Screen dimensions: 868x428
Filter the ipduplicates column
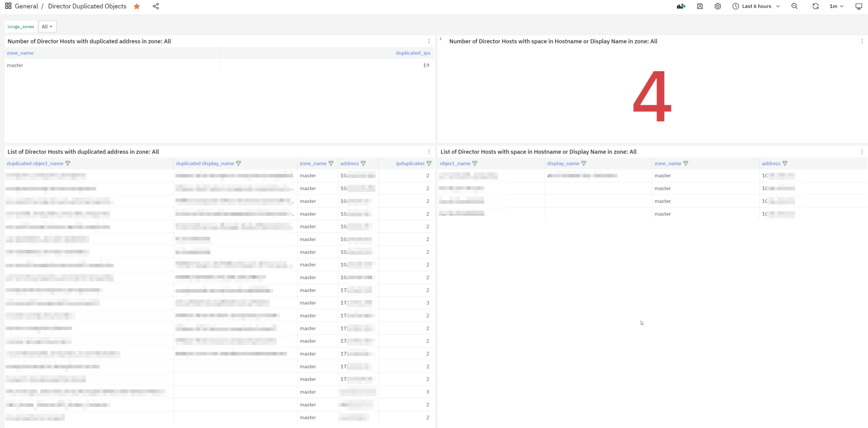point(429,163)
